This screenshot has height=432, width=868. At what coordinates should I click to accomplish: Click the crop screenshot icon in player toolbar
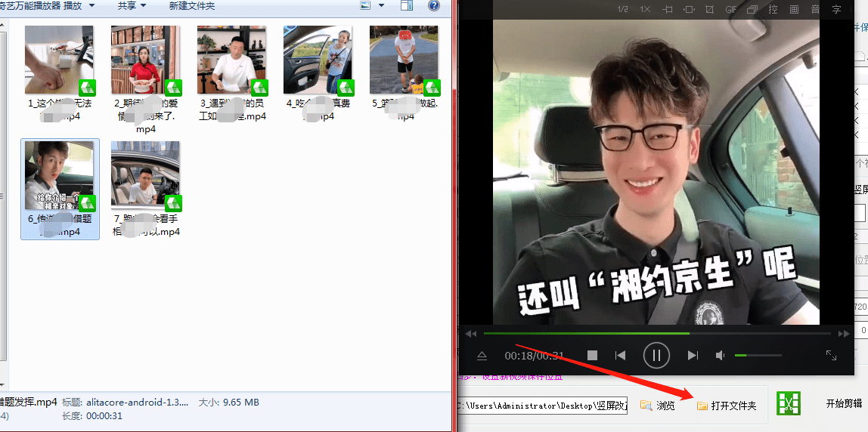[710, 9]
